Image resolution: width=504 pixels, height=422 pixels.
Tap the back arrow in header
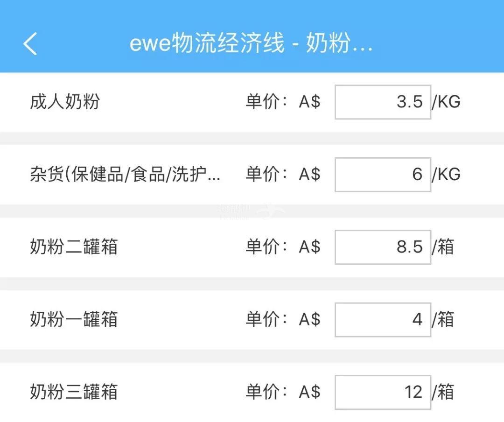tap(30, 44)
